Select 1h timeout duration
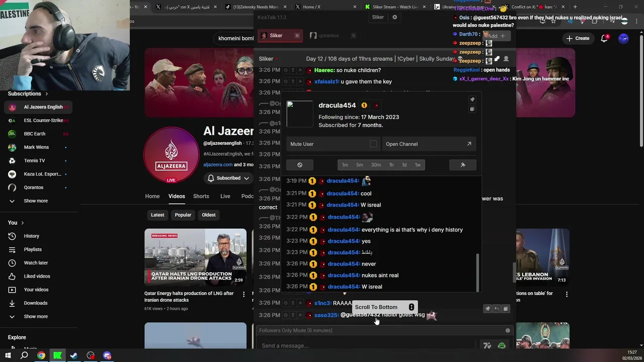Screen dimensions: 644x362 (391, 165)
